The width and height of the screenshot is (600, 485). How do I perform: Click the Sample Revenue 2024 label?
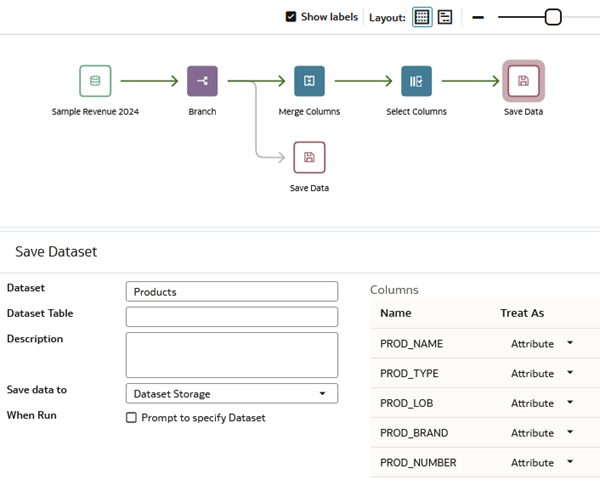95,111
